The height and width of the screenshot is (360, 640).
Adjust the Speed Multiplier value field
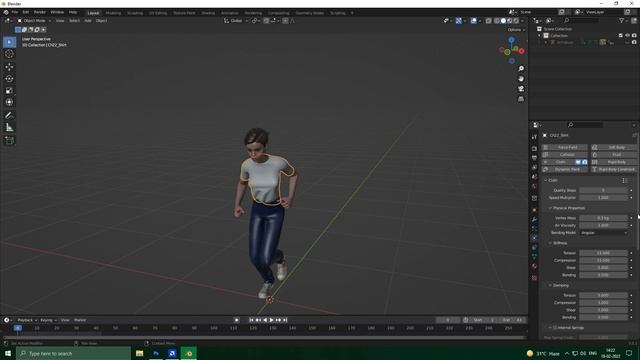603,198
